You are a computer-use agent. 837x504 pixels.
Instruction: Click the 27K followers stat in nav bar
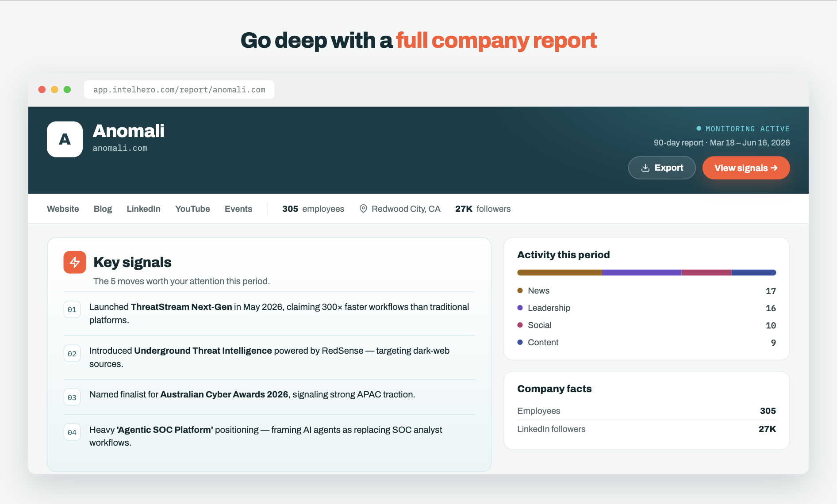tap(483, 209)
